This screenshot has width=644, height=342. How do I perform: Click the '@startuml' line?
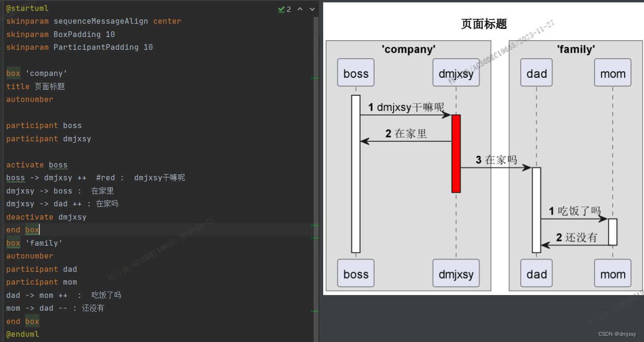click(x=27, y=9)
